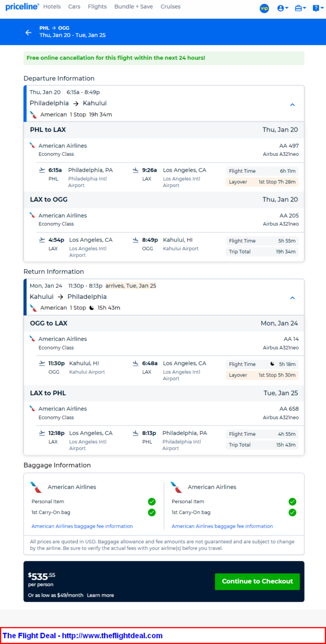The height and width of the screenshot is (644, 326).
Task: Click the Continue to Checkout button
Action: tap(257, 581)
